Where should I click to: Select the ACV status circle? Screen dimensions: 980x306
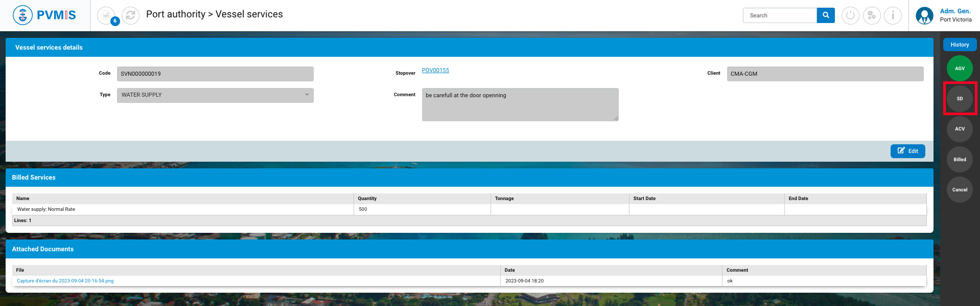[960, 129]
